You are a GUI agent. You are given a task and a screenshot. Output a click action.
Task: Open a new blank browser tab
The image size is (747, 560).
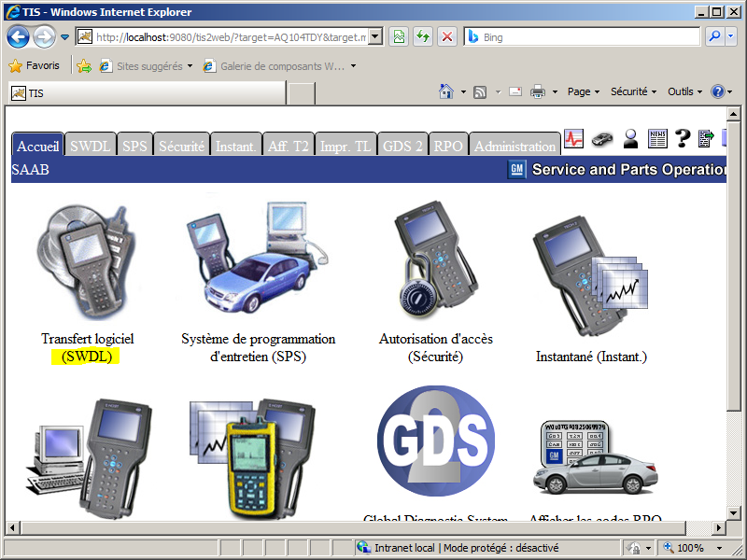click(301, 92)
